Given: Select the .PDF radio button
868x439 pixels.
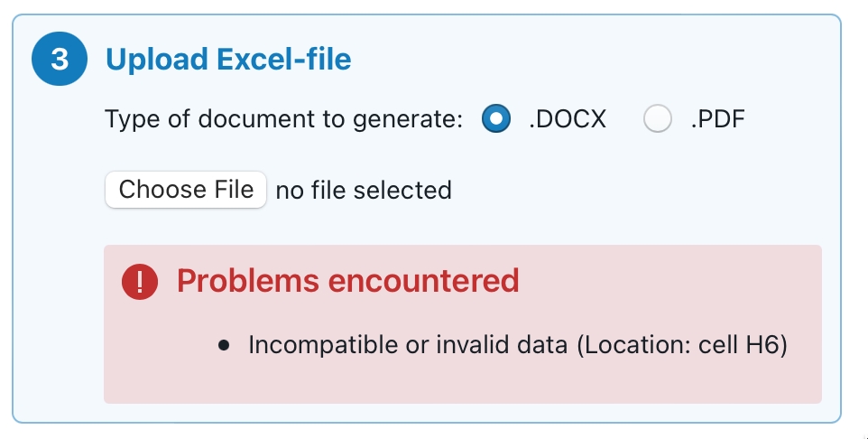Looking at the screenshot, I should click(658, 118).
